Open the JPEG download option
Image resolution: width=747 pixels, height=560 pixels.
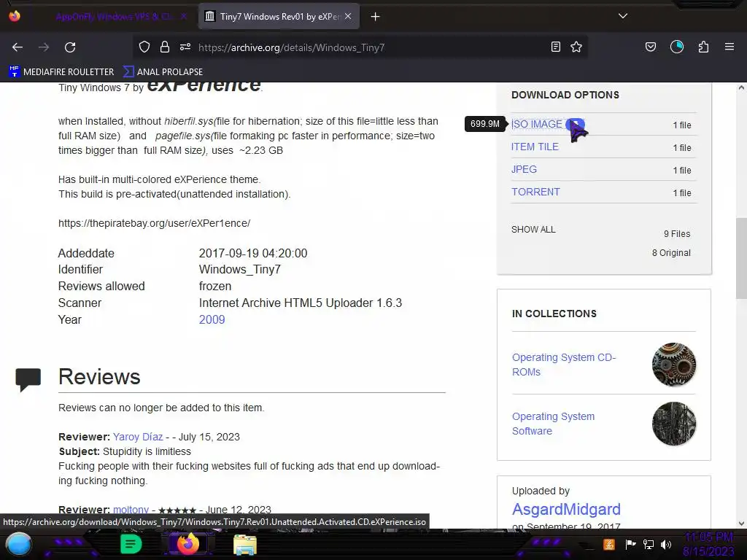[x=524, y=169]
